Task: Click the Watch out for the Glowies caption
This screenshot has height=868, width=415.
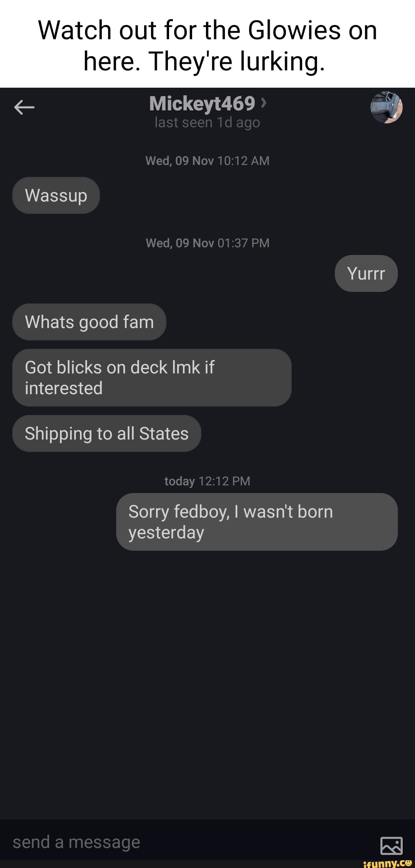Action: (207, 45)
